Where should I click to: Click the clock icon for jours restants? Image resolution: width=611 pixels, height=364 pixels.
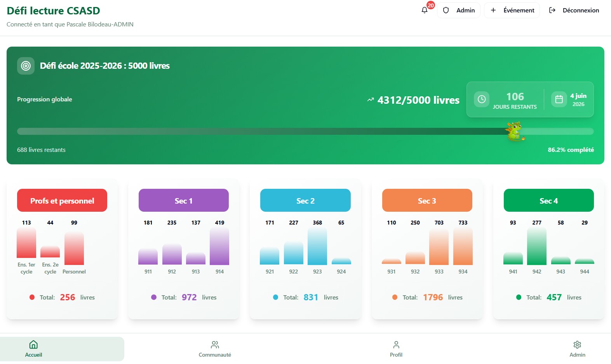tap(481, 99)
